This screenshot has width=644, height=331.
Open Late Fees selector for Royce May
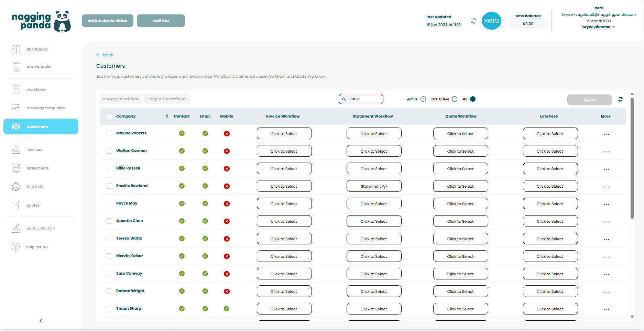point(550,203)
